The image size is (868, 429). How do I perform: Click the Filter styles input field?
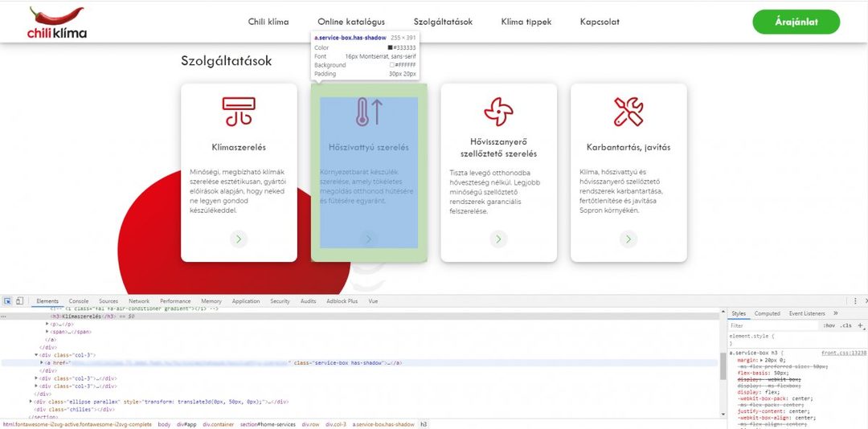(x=774, y=326)
